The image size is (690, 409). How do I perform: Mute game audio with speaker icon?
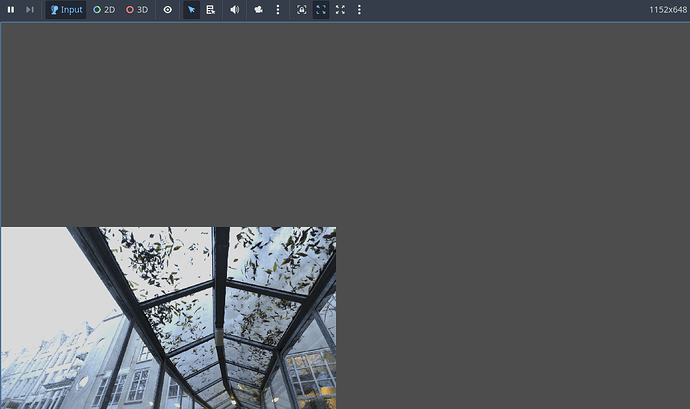click(235, 10)
